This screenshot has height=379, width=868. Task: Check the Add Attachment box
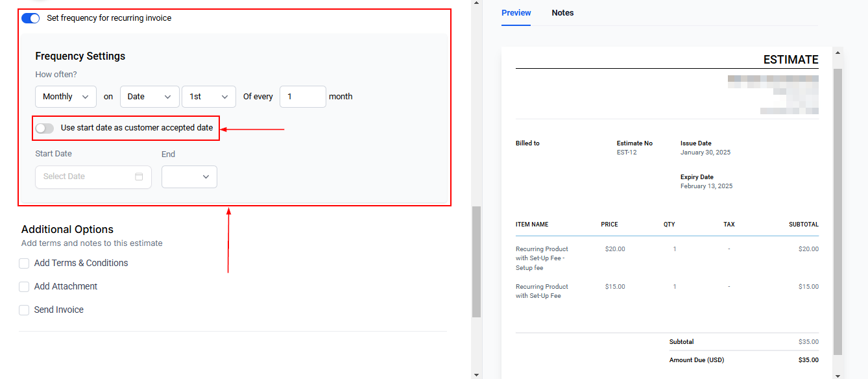pyautogui.click(x=24, y=287)
